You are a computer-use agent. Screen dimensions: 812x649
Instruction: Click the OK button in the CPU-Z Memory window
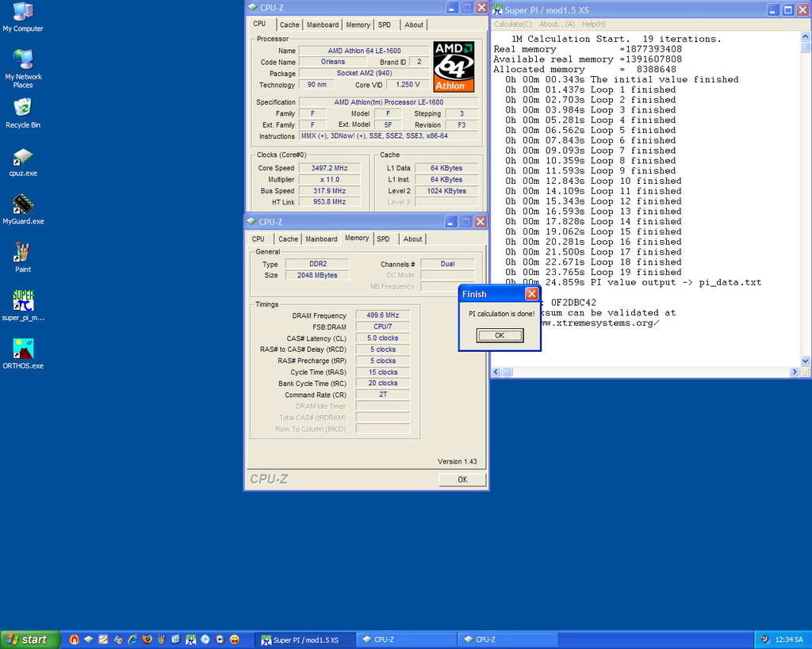click(462, 479)
